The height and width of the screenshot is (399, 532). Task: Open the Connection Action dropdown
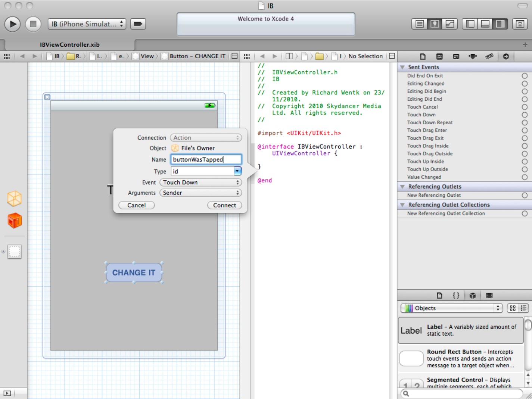point(206,138)
